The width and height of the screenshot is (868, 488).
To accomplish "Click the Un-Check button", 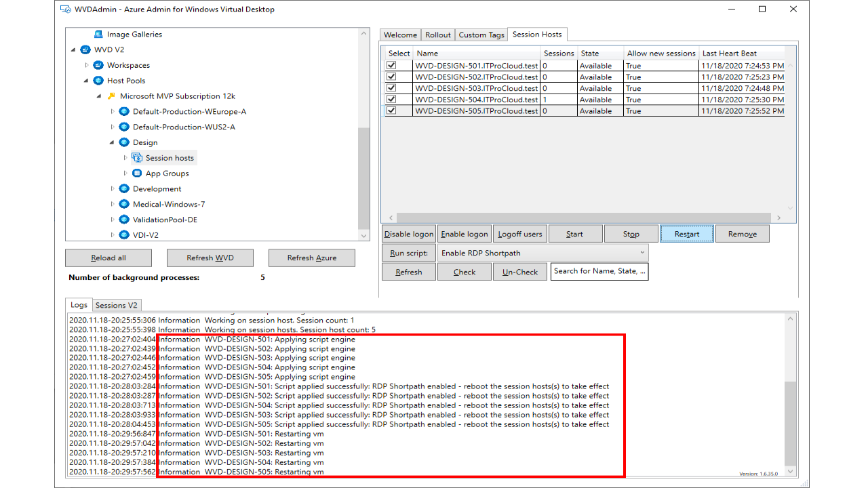I will (x=520, y=272).
